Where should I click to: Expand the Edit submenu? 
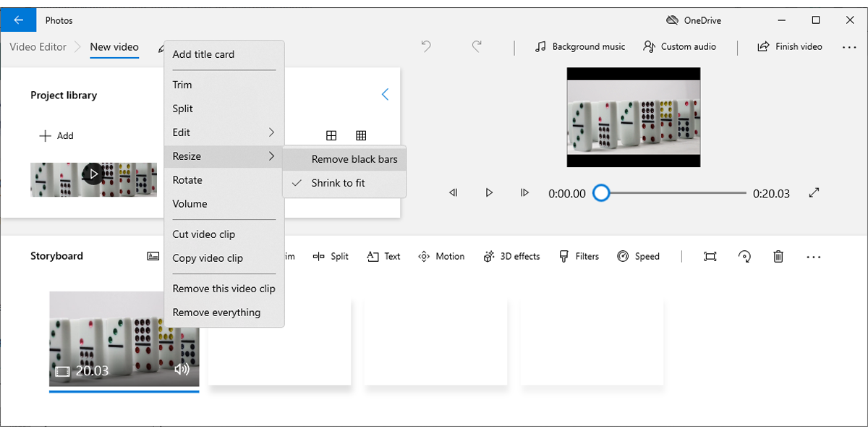tap(224, 132)
